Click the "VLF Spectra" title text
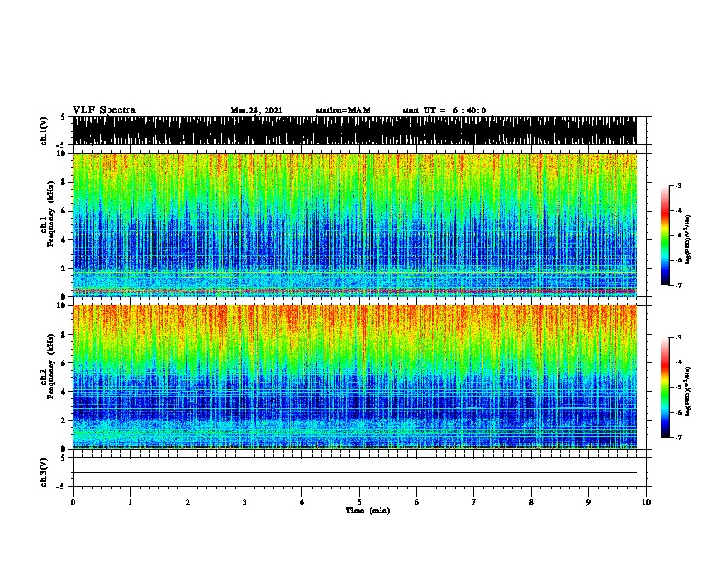This screenshot has width=728, height=563. [x=104, y=110]
